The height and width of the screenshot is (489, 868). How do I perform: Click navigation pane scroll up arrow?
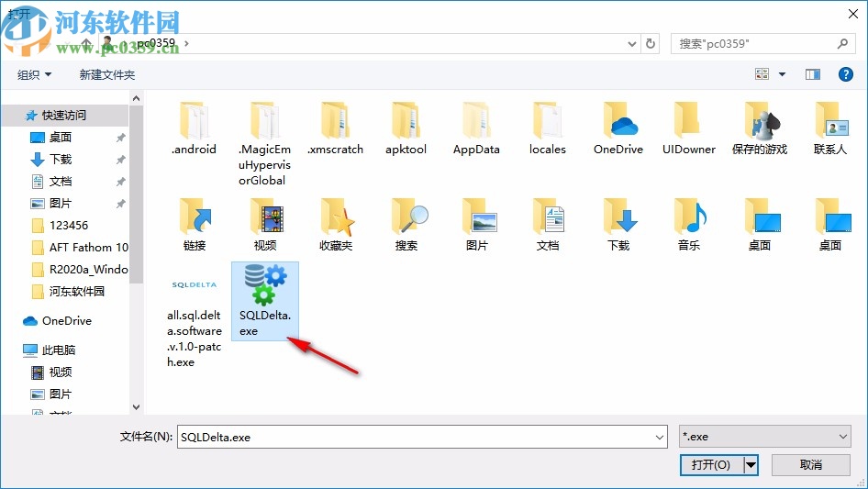point(136,98)
